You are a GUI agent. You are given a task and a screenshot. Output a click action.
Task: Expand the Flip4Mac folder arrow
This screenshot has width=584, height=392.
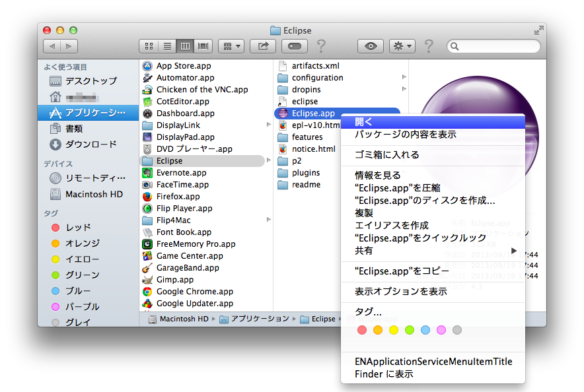268,220
